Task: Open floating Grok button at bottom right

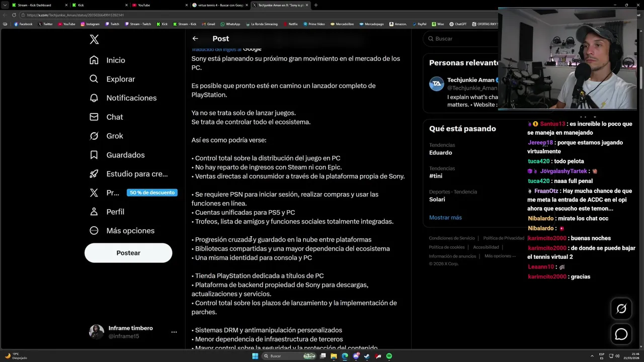Action: (621, 309)
